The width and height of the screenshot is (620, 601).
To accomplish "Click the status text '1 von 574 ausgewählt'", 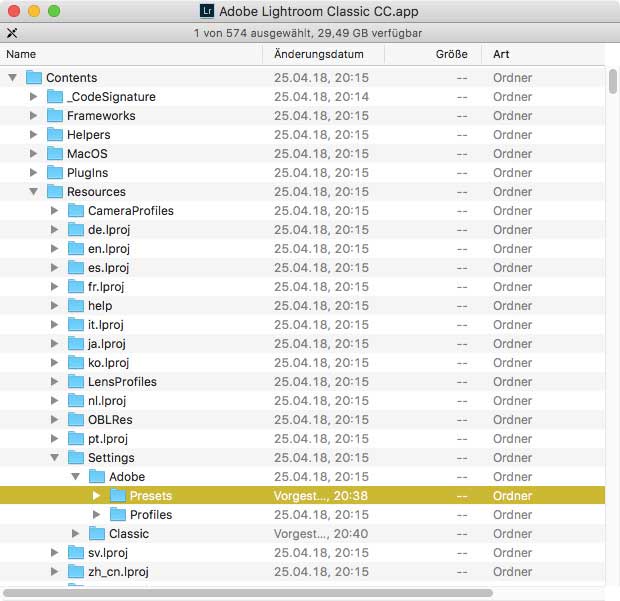I will [x=253, y=33].
